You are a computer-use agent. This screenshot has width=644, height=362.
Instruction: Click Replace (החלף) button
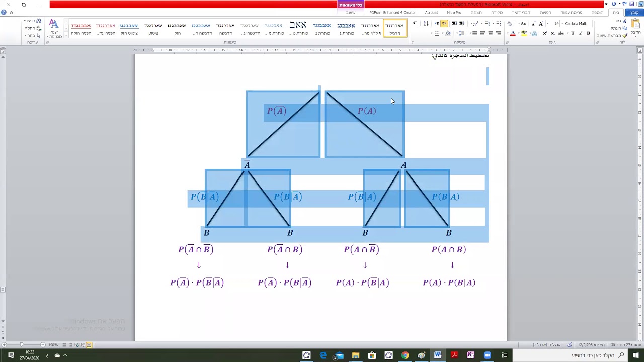33,28
